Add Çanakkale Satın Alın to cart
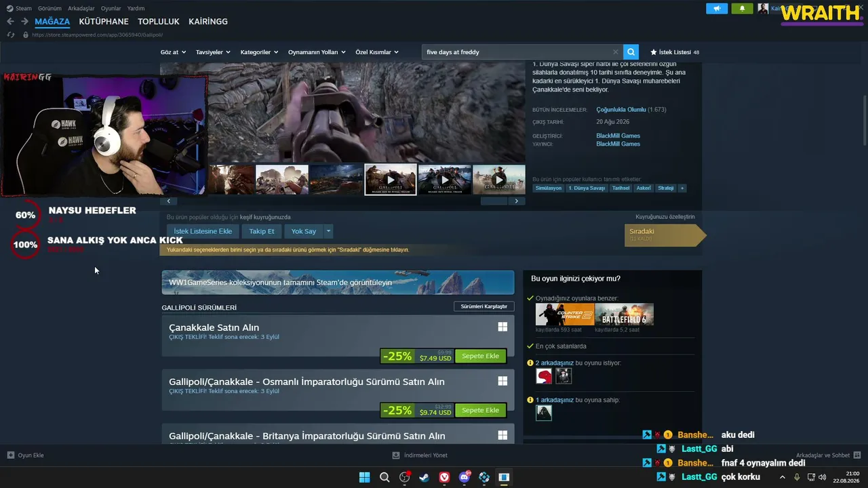Image resolution: width=868 pixels, height=488 pixels. point(480,356)
